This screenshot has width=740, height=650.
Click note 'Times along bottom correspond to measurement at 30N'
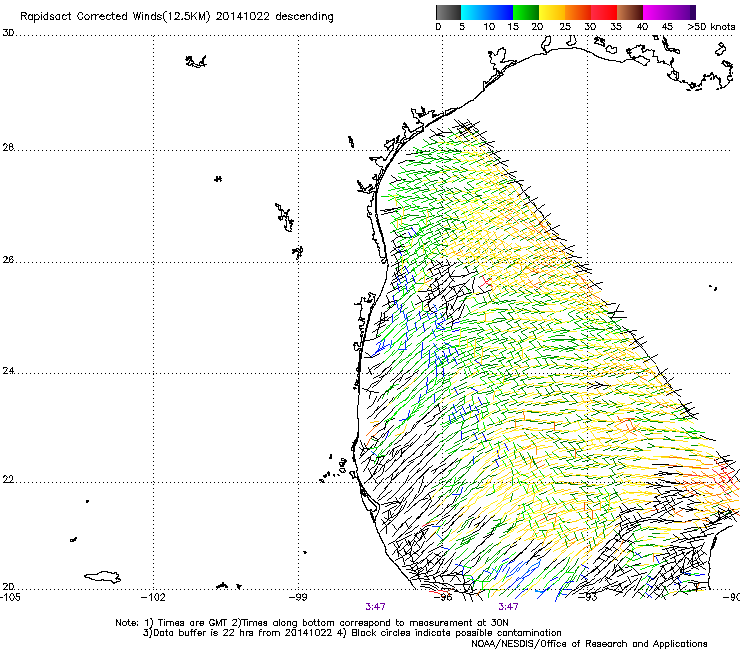(x=375, y=623)
